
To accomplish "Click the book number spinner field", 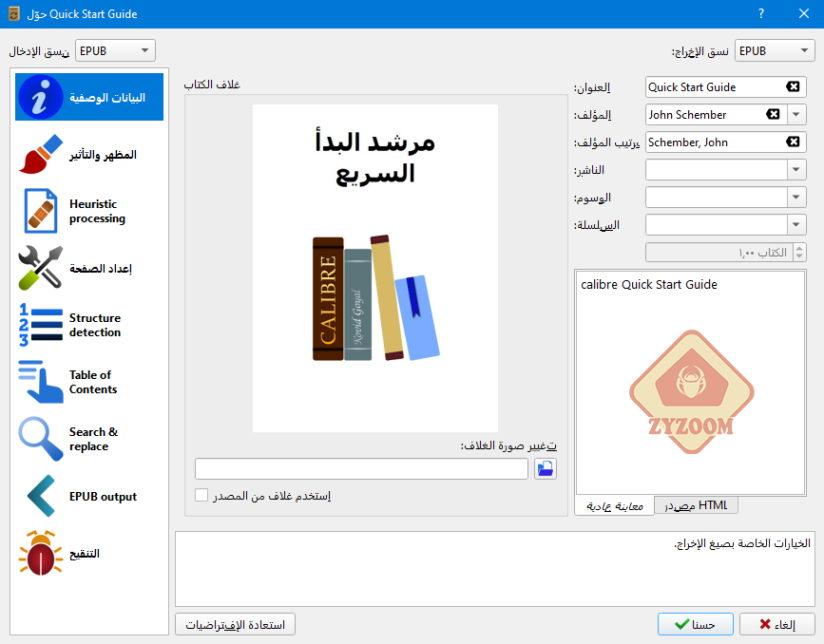I will click(x=725, y=252).
